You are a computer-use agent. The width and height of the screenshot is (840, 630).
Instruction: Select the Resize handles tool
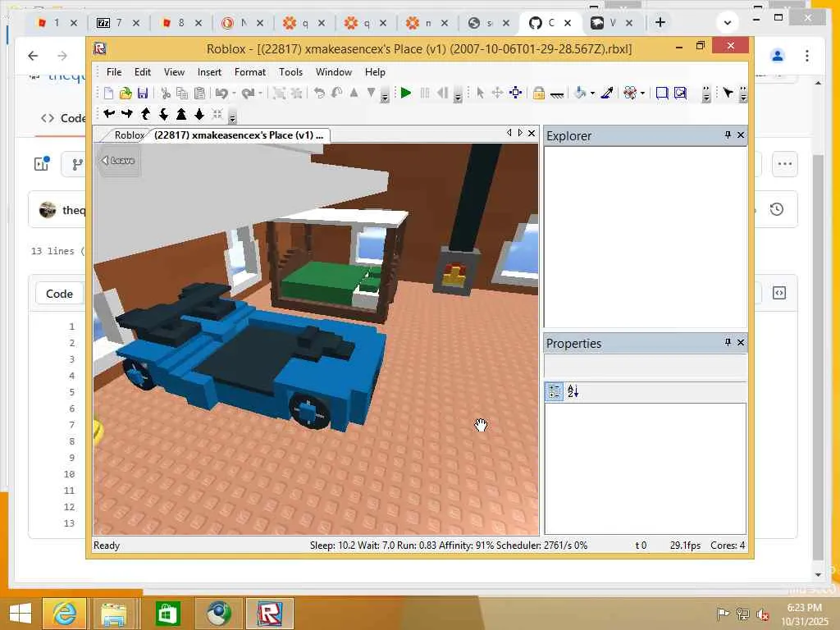515,94
